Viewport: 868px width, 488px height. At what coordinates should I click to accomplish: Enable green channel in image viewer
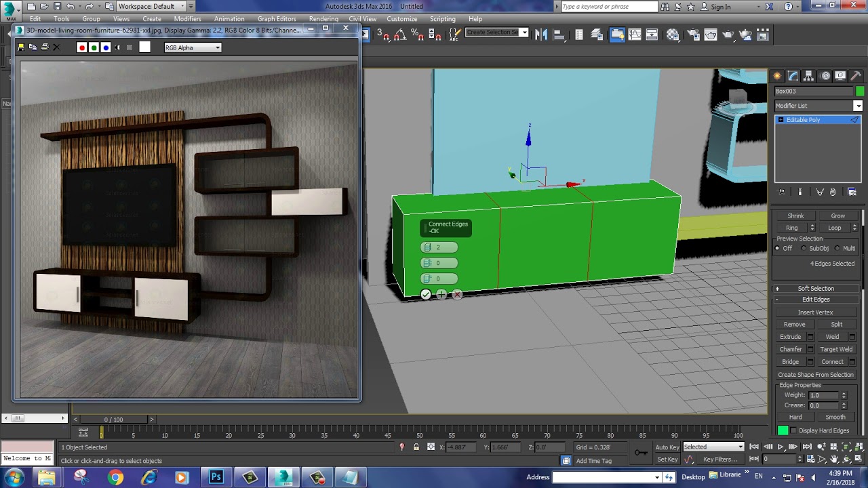94,47
